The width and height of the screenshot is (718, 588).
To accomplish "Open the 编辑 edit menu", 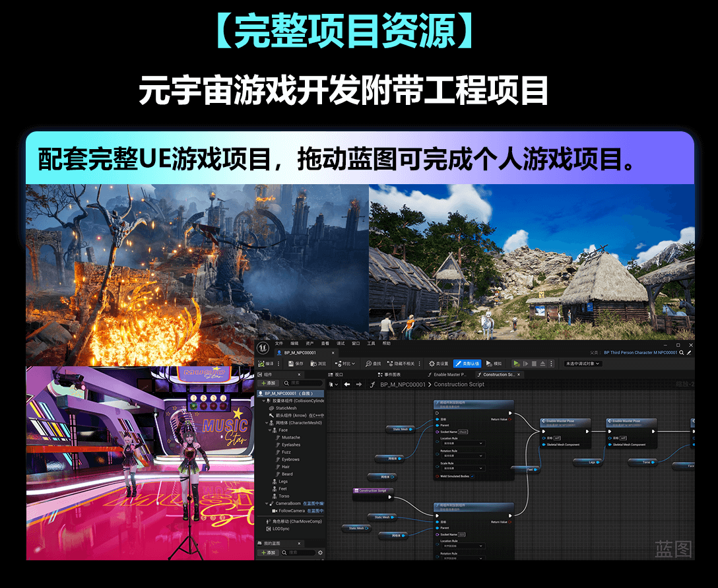I will point(294,343).
